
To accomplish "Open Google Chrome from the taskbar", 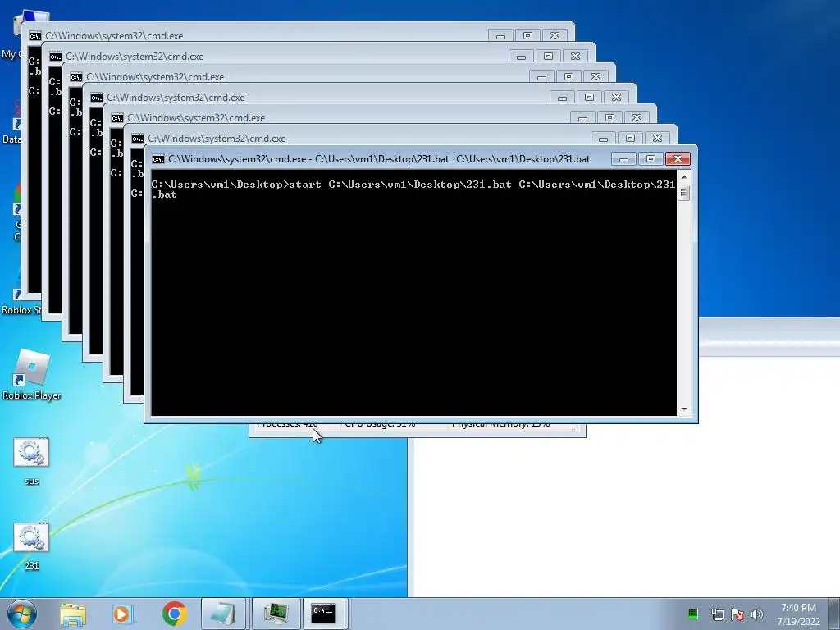I will 174,614.
